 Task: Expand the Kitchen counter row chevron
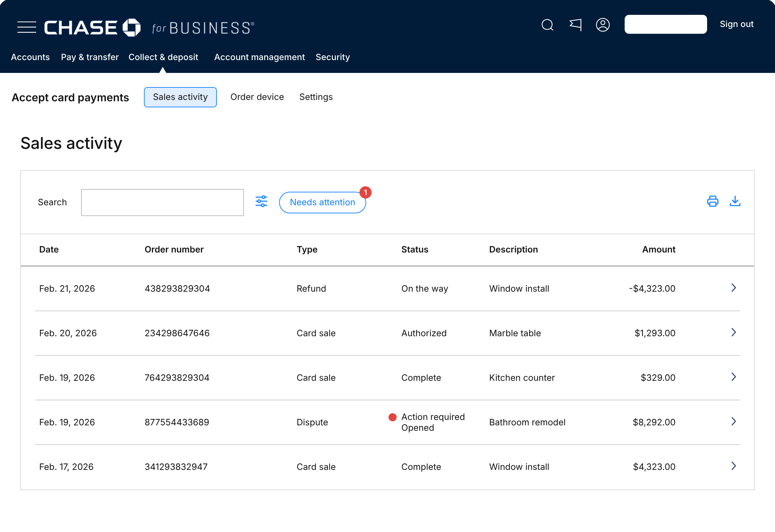(x=733, y=377)
